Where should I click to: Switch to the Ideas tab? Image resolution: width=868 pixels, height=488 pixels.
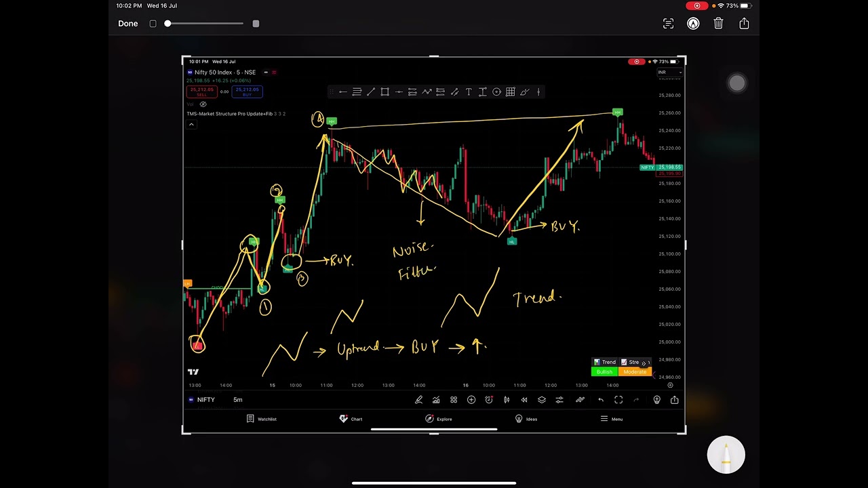click(x=526, y=419)
